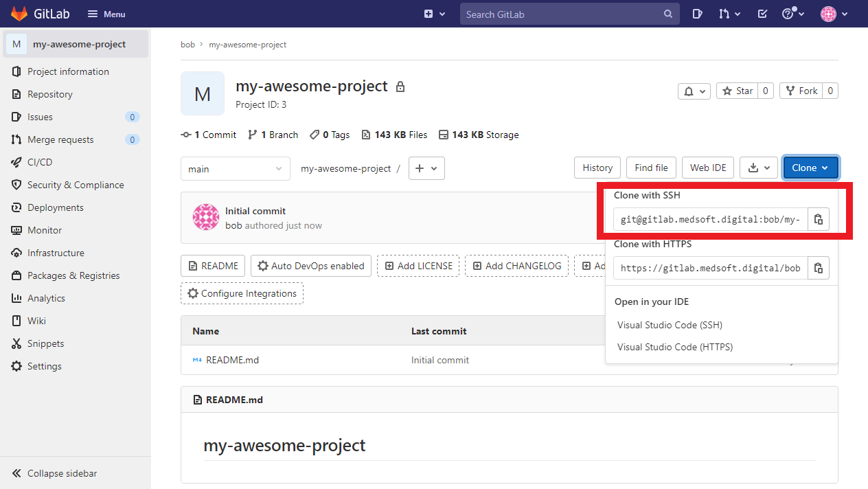Expand the main branch selector

click(235, 169)
